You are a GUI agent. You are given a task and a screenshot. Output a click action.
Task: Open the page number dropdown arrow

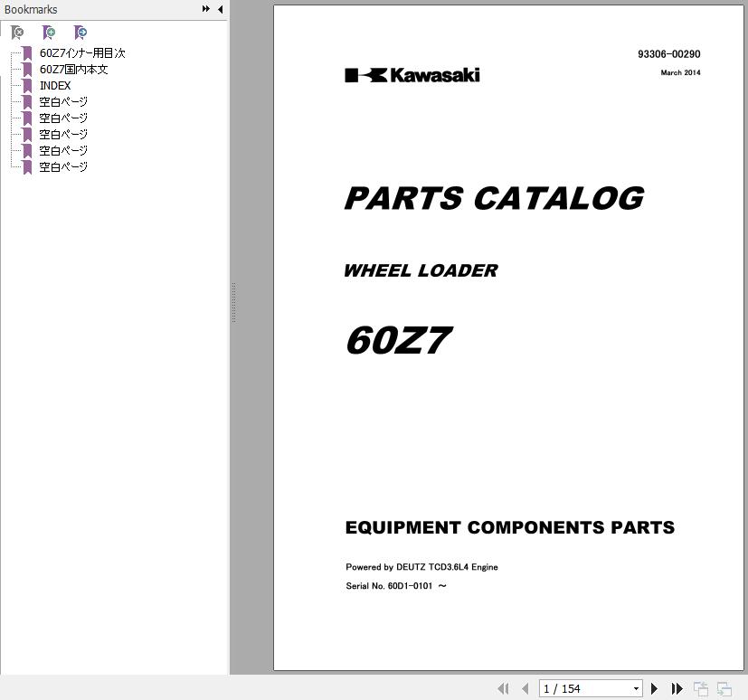pos(636,688)
